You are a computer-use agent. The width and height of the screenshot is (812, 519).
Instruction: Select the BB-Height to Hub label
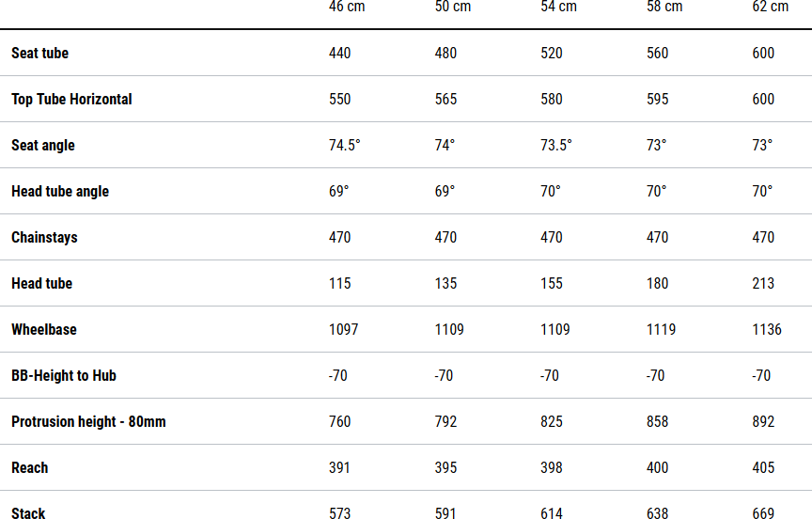pyautogui.click(x=64, y=375)
